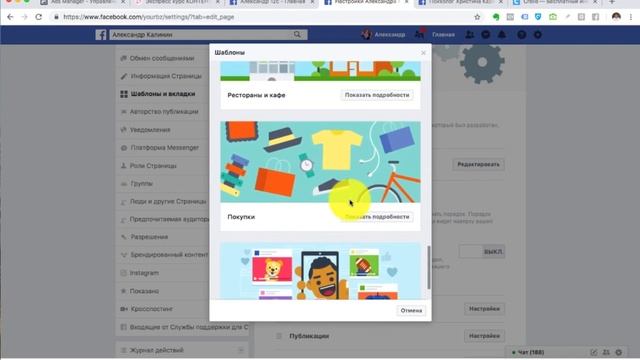The height and width of the screenshot is (360, 640).
Task: Open Обмен сообщениями settings section
Action: point(162,58)
